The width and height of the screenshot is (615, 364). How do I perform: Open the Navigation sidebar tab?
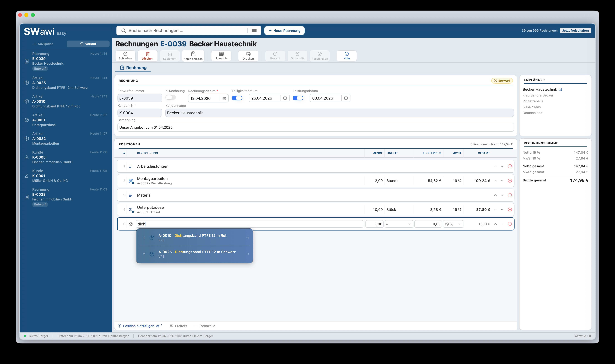pyautogui.click(x=43, y=44)
